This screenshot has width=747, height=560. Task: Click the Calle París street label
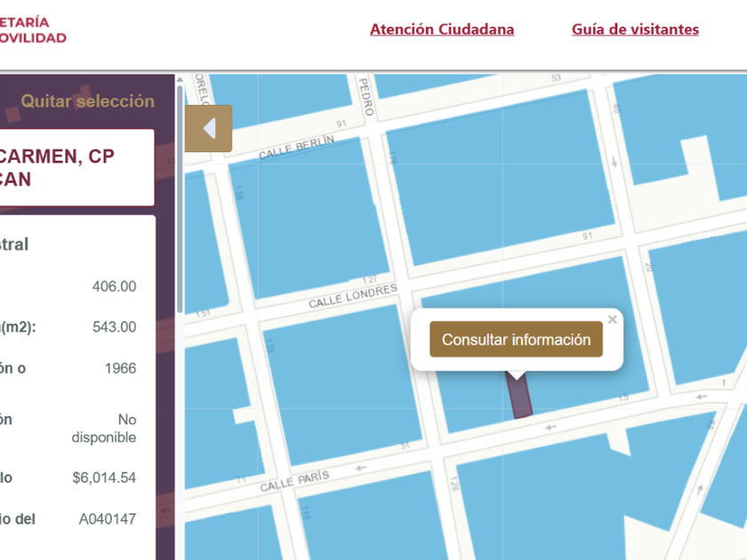294,481
